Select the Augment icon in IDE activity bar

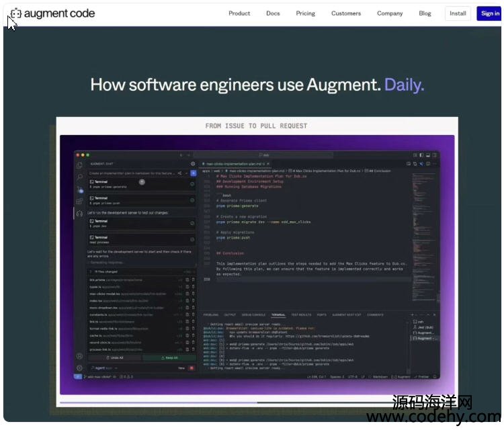point(79,214)
